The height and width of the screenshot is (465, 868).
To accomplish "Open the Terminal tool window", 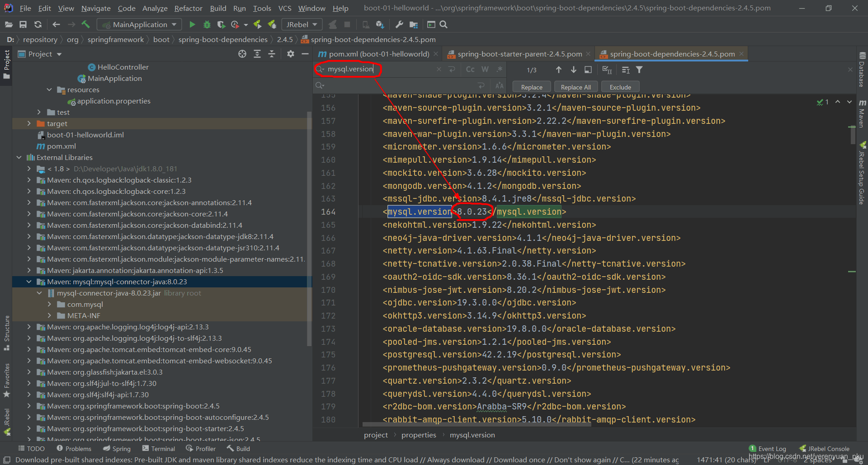I will (x=159, y=449).
